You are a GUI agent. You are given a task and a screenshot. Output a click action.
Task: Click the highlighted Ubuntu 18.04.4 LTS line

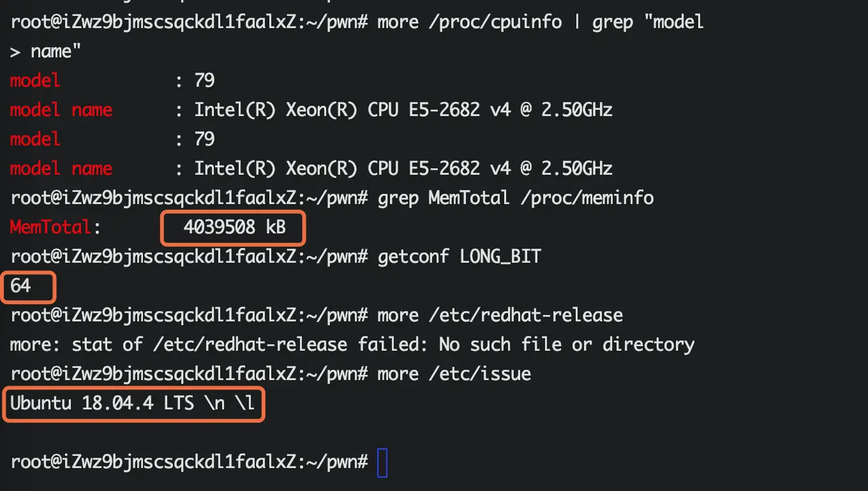pos(133,404)
